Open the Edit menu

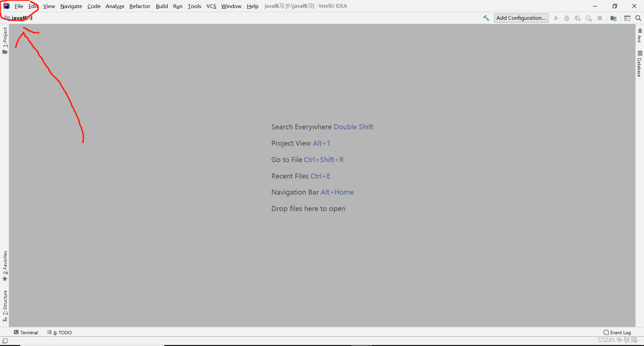[33, 6]
